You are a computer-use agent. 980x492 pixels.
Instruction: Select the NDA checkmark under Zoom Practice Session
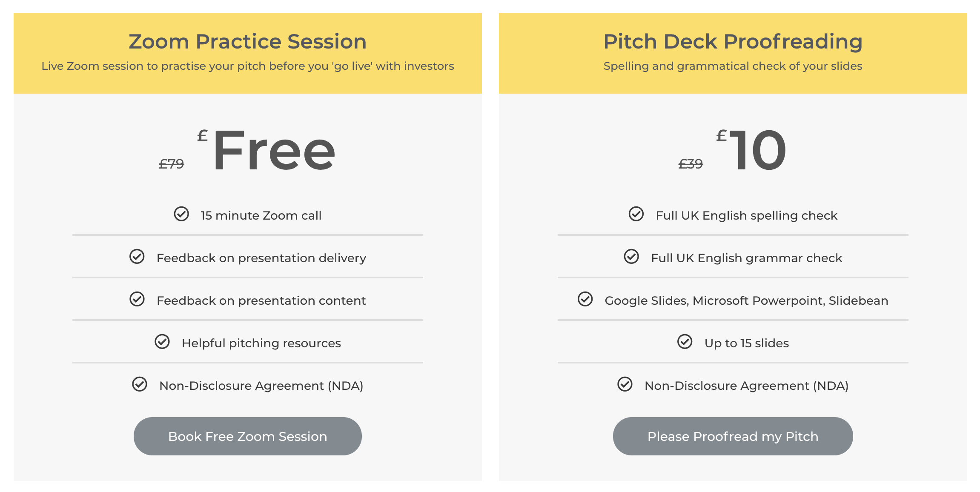click(139, 385)
